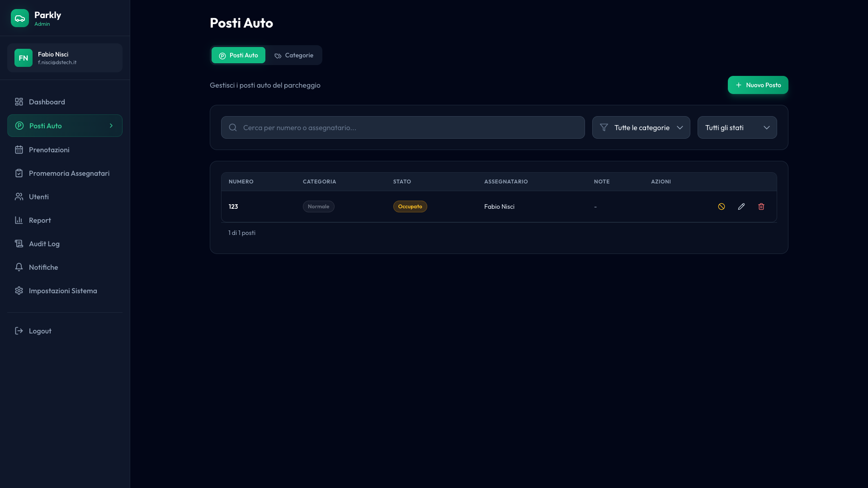Open Impostazioni Sistema settings
868x488 pixels.
(x=63, y=291)
